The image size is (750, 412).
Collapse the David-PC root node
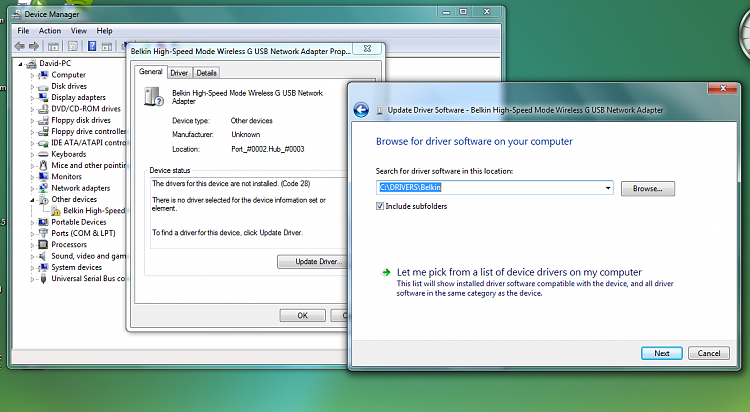(21, 64)
